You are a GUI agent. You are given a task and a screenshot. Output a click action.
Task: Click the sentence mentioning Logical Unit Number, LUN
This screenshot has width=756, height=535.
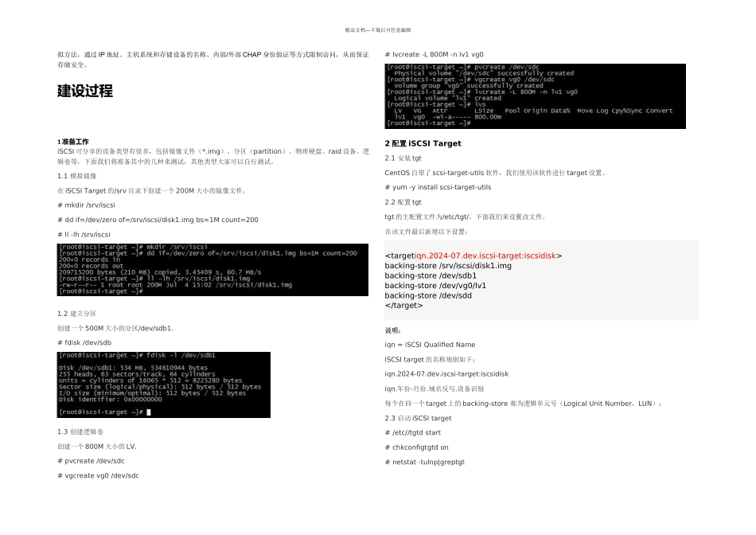523,404
